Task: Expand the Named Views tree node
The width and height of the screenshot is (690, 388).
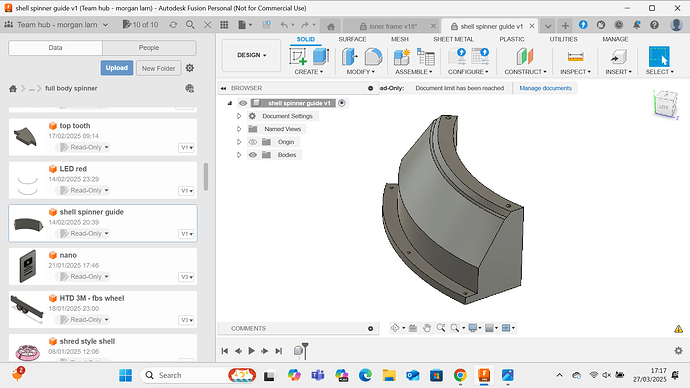Action: [239, 129]
